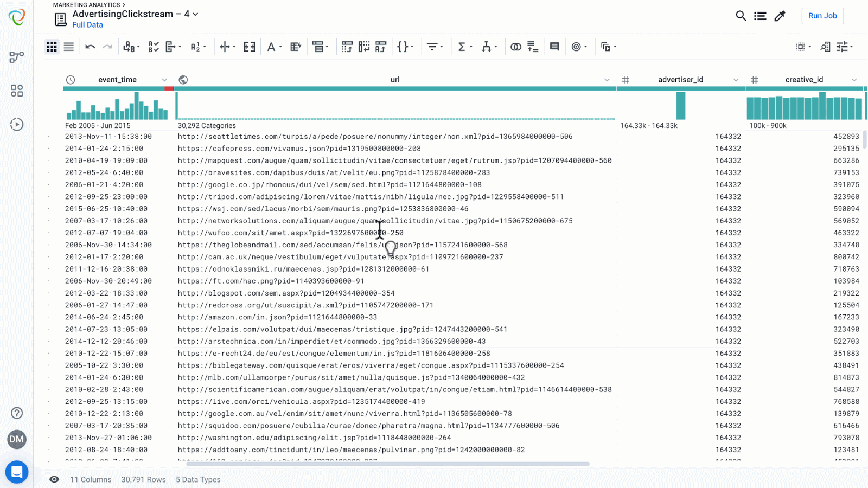Image resolution: width=868 pixels, height=488 pixels.
Task: Expand the event_time column dropdown
Action: coord(164,80)
